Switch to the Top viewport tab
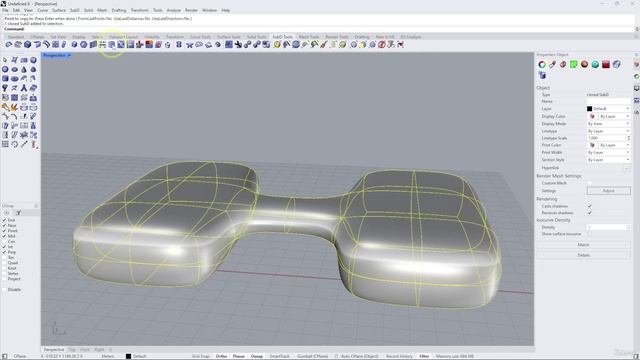Viewport: 640px width, 360px height. [x=72, y=350]
